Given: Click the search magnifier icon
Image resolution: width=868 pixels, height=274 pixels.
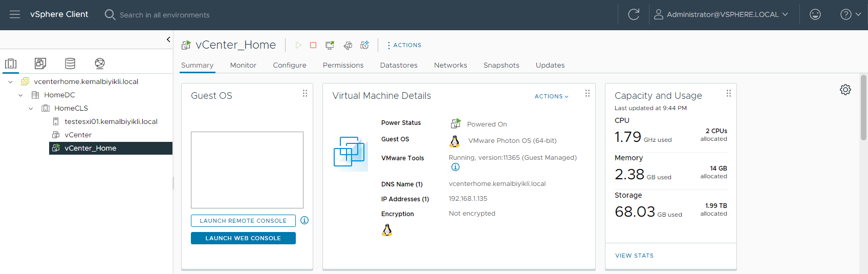Looking at the screenshot, I should coord(110,14).
